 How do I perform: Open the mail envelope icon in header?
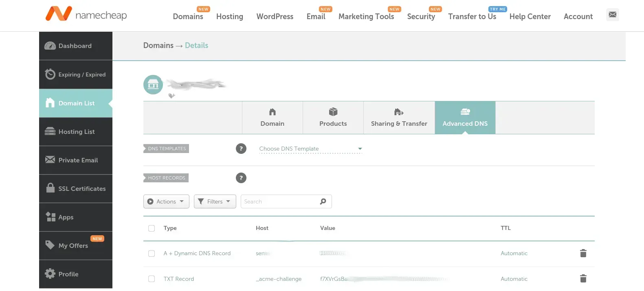[612, 15]
